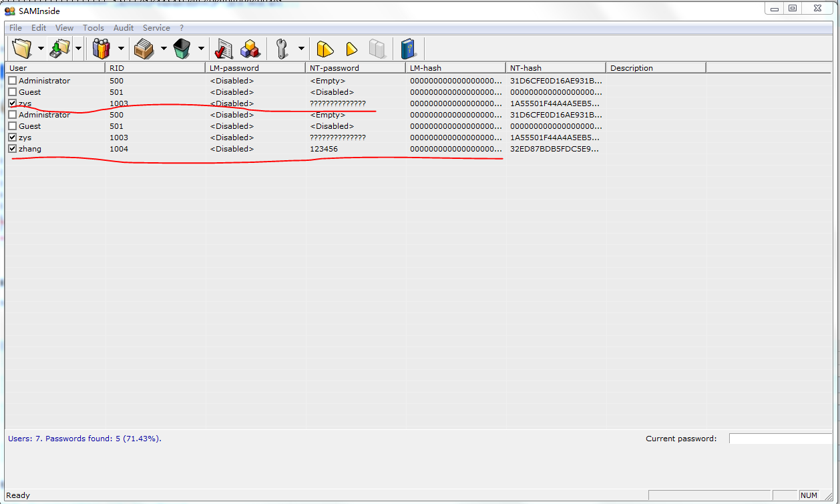Toggle checkbox of topmost Guest row
840x504 pixels.
pos(12,92)
